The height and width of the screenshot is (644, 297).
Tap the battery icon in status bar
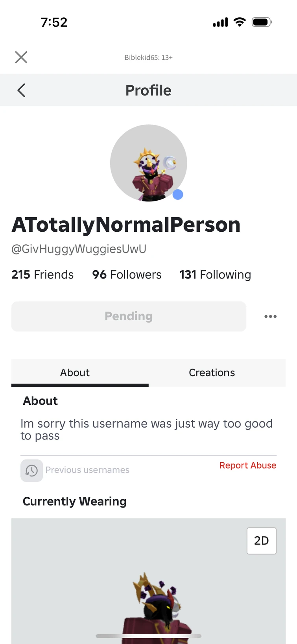click(262, 22)
